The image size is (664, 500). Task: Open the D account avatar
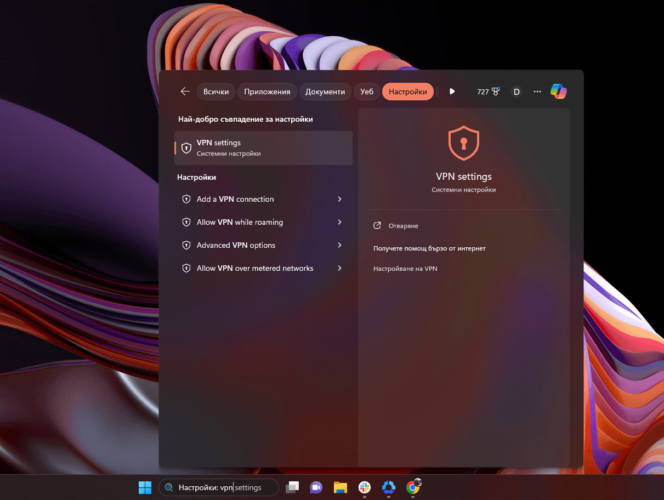[x=516, y=91]
